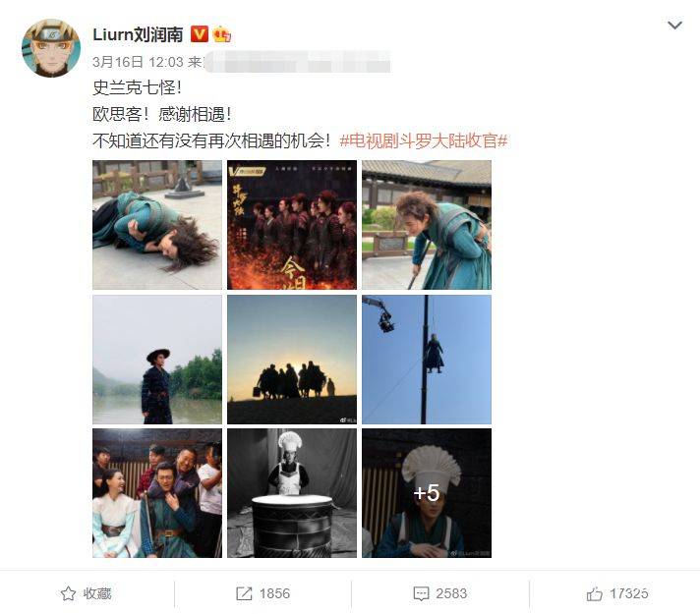
Task: Open Liurn刘润南 username link
Action: click(138, 34)
